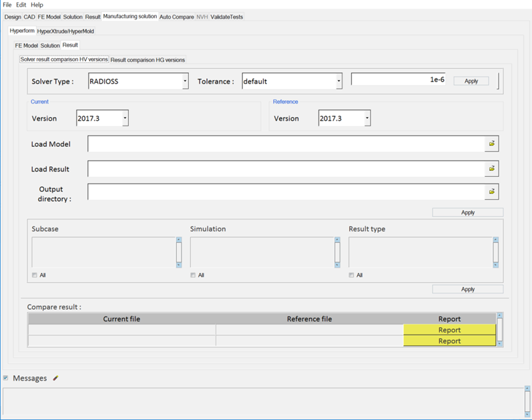Select Result comparison HG versions tab
This screenshot has width=532, height=420.
[148, 59]
